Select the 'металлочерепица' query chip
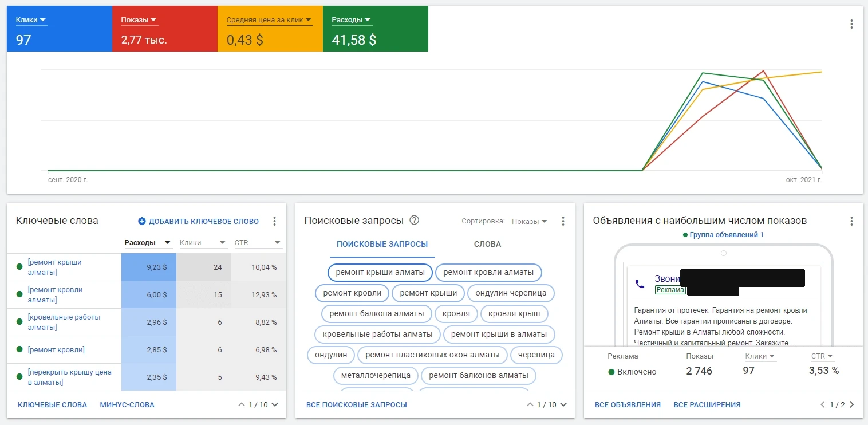 tap(376, 376)
